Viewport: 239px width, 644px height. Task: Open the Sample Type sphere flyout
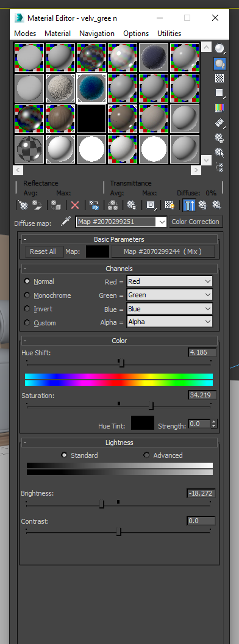click(220, 49)
